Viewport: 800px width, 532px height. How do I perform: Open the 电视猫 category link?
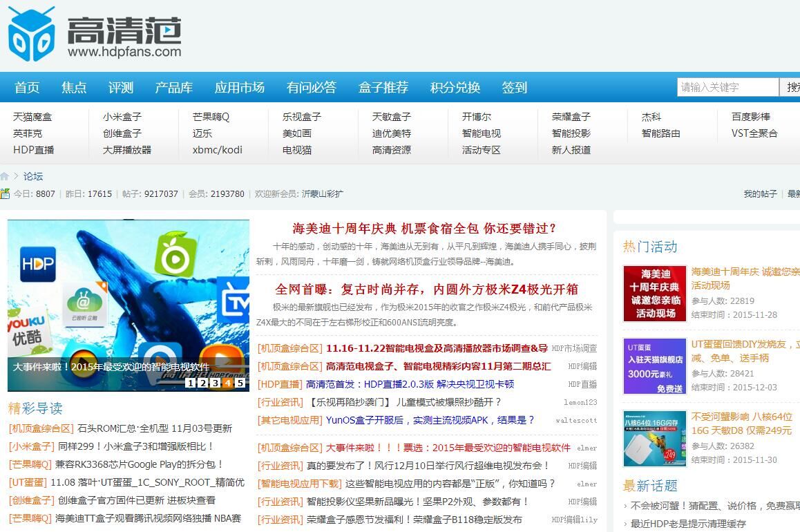[x=297, y=150]
